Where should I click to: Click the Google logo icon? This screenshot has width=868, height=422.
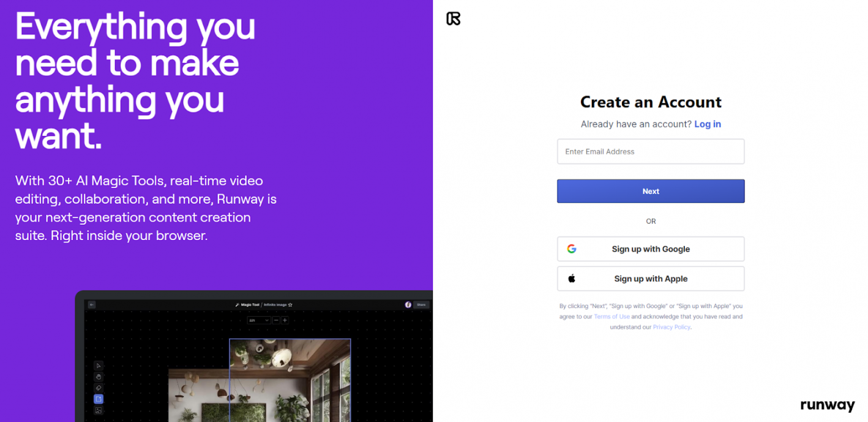pyautogui.click(x=572, y=249)
